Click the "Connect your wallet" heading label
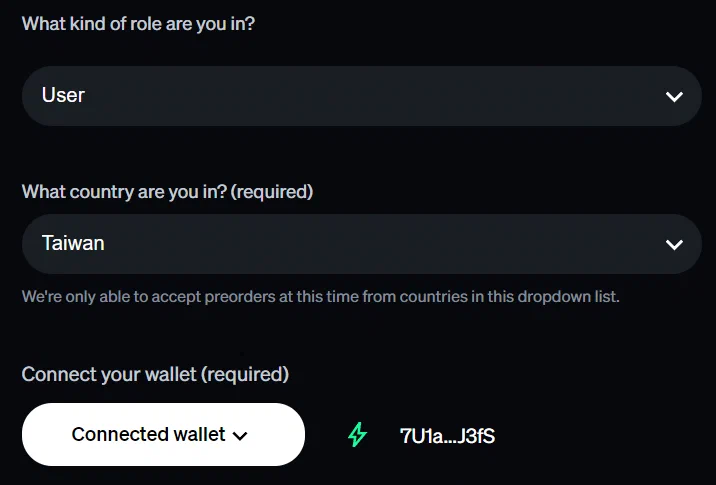716x485 pixels. [x=109, y=374]
